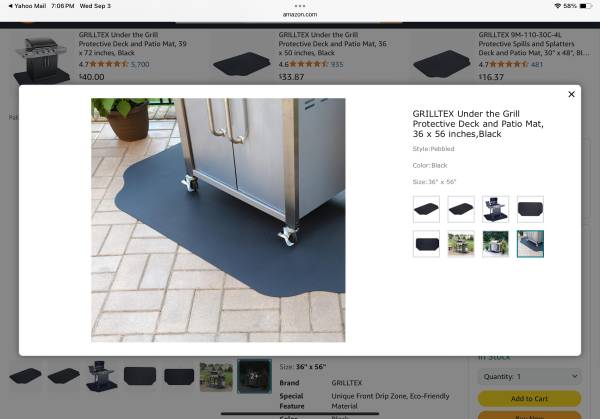Click the 5,700 ratings count link
The image size is (600, 419).
click(x=140, y=64)
